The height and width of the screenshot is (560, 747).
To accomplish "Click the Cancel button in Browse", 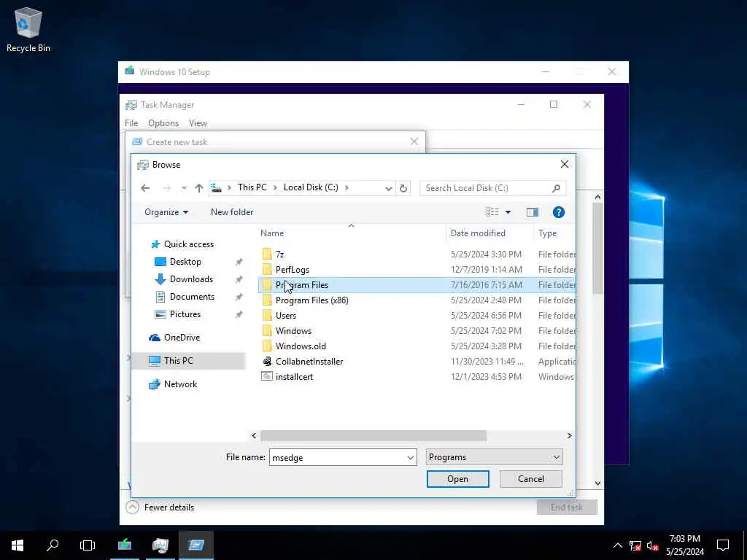I will 531,479.
